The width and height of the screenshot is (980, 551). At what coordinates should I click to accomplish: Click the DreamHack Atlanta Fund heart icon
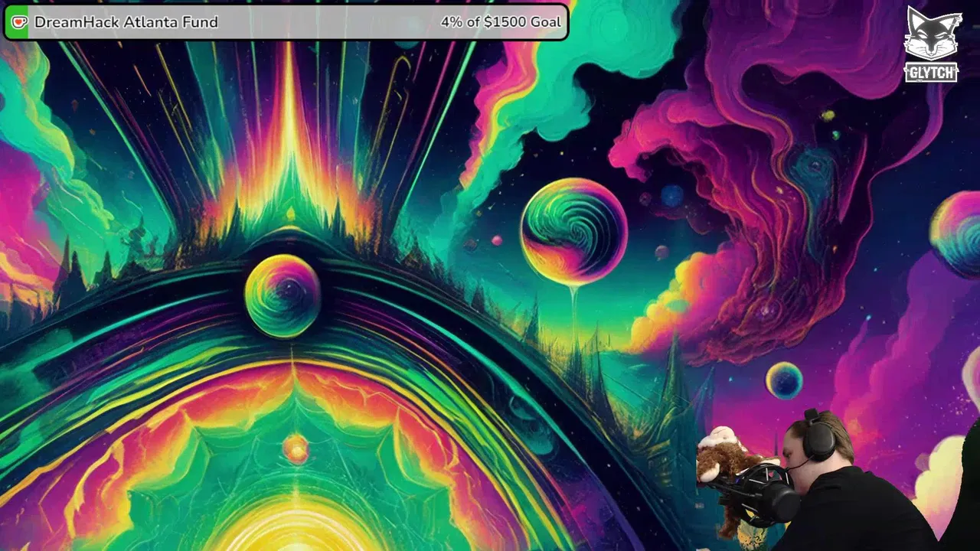(19, 22)
